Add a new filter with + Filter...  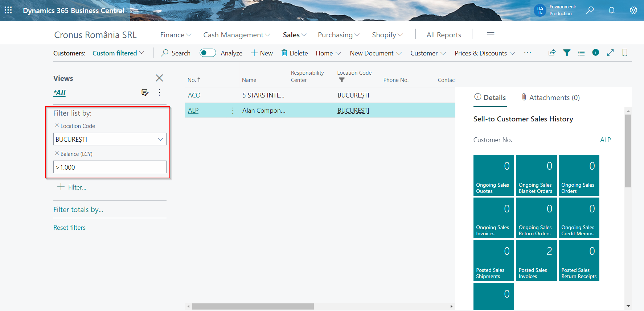coord(72,187)
